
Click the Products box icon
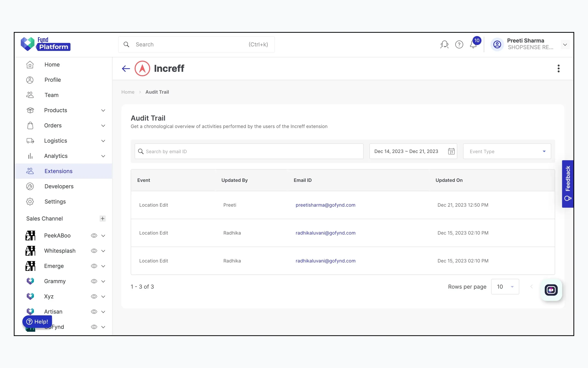[x=30, y=110]
